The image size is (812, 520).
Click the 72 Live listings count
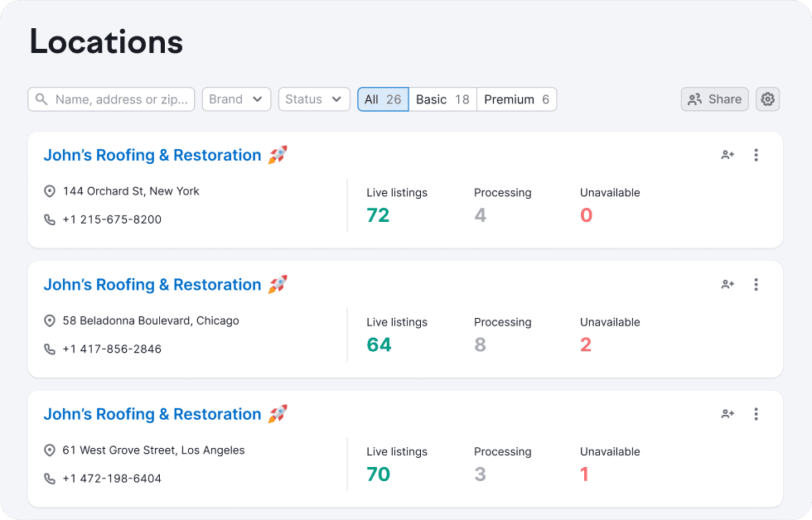[378, 215]
